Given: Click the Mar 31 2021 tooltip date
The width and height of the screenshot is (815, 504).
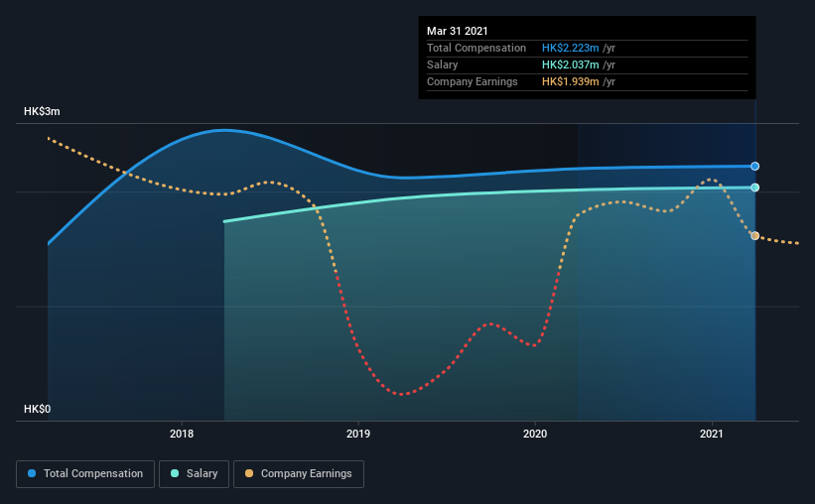Looking at the screenshot, I should tap(458, 31).
